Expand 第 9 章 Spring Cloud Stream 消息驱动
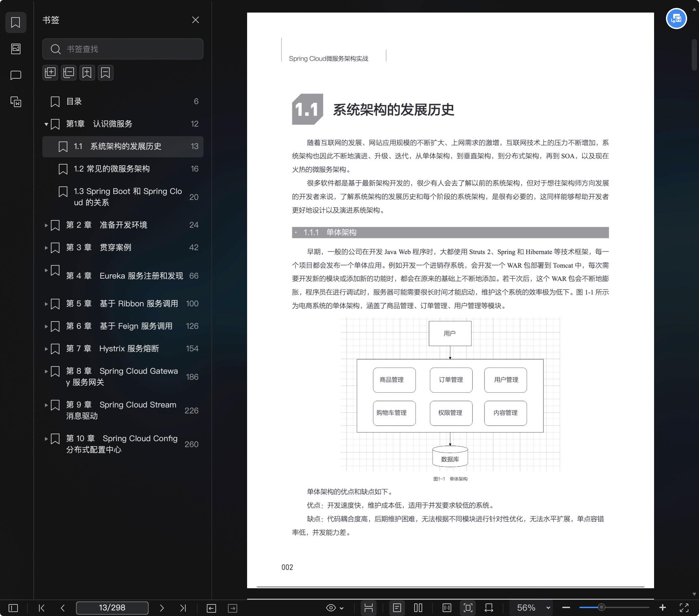Viewport: 699px width, 616px height. click(46, 405)
